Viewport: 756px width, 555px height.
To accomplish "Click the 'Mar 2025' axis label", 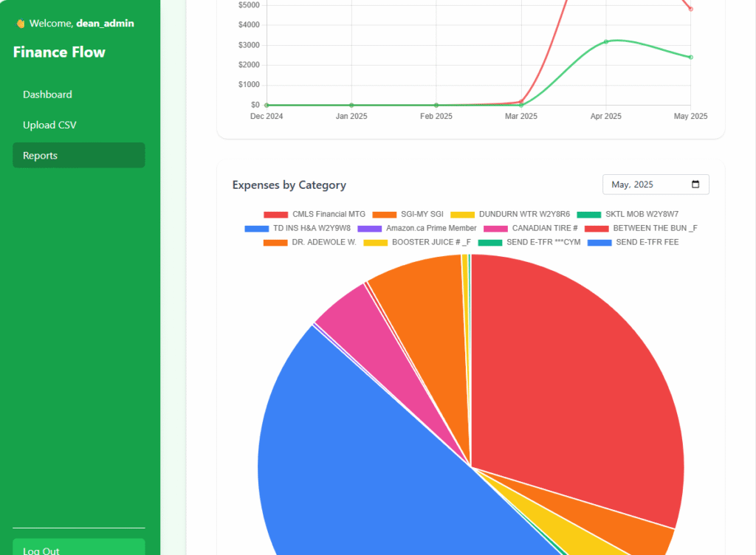I will click(x=521, y=116).
